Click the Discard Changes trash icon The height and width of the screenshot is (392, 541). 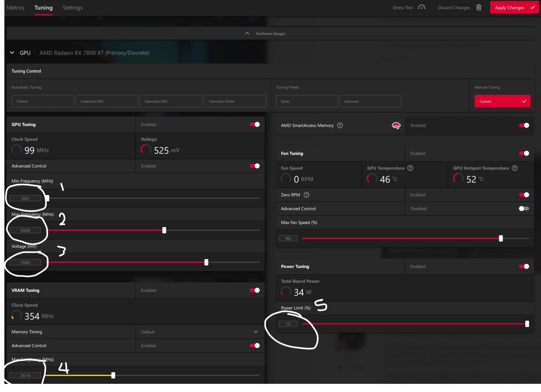(x=479, y=7)
